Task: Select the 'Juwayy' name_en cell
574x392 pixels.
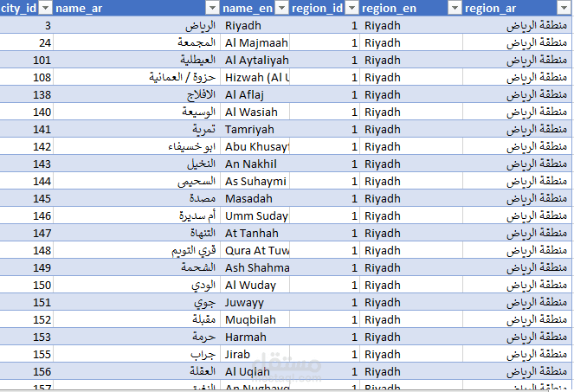Action: pos(255,302)
